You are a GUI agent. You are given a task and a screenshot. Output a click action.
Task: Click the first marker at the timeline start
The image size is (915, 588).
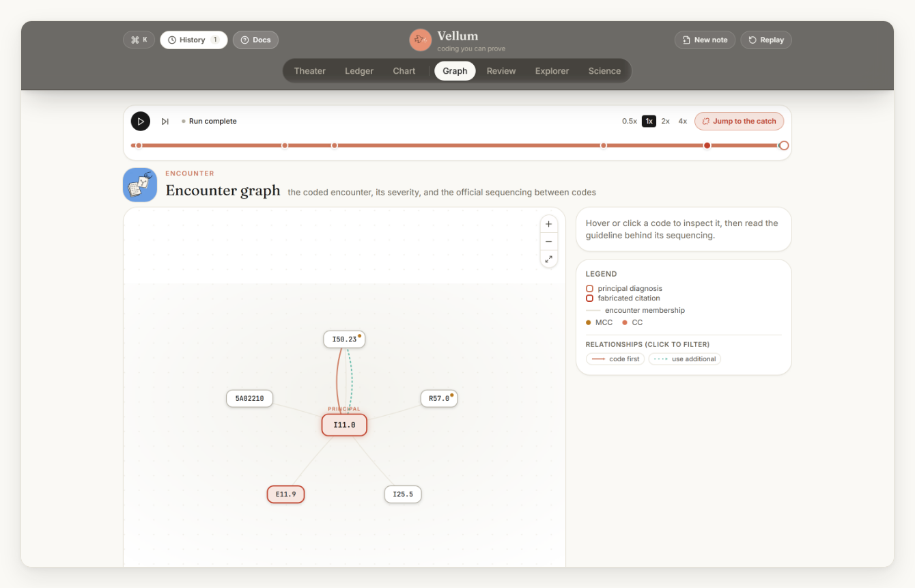point(139,145)
